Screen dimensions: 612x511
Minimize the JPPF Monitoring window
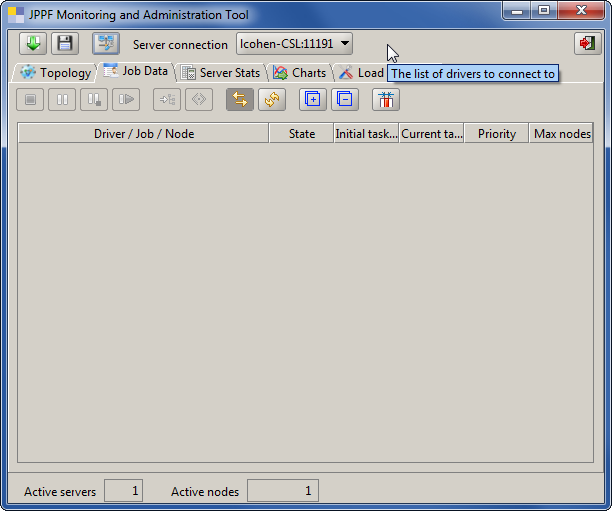517,10
